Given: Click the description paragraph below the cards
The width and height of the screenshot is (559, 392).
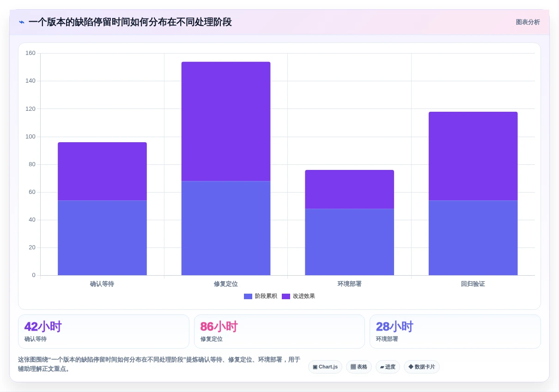Looking at the screenshot, I should point(159,364).
